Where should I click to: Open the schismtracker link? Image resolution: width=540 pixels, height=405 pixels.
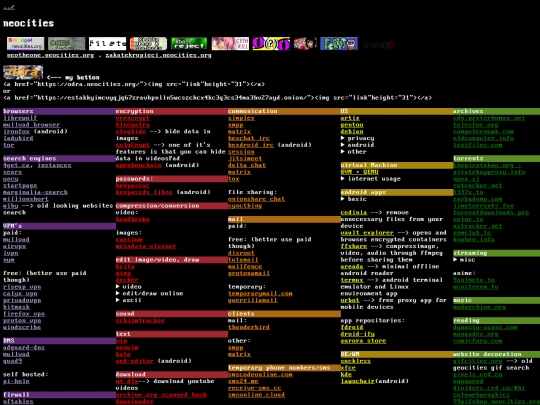pos(140,320)
